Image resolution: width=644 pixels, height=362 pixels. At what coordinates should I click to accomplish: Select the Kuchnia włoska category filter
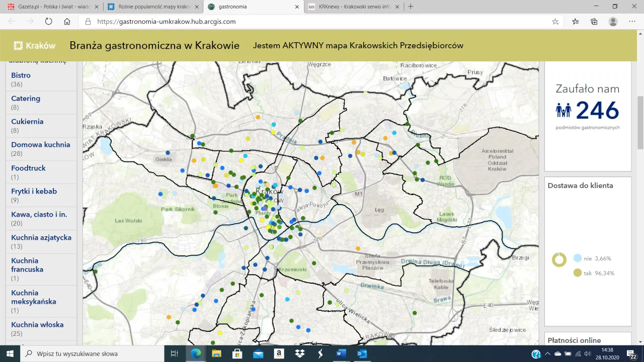pyautogui.click(x=37, y=324)
